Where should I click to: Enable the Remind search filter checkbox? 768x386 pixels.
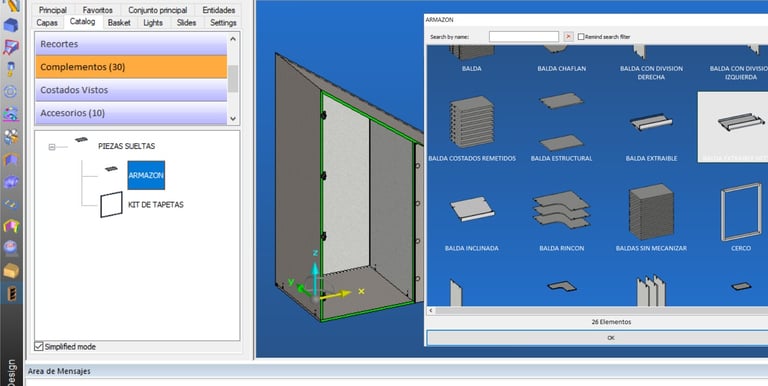[581, 37]
